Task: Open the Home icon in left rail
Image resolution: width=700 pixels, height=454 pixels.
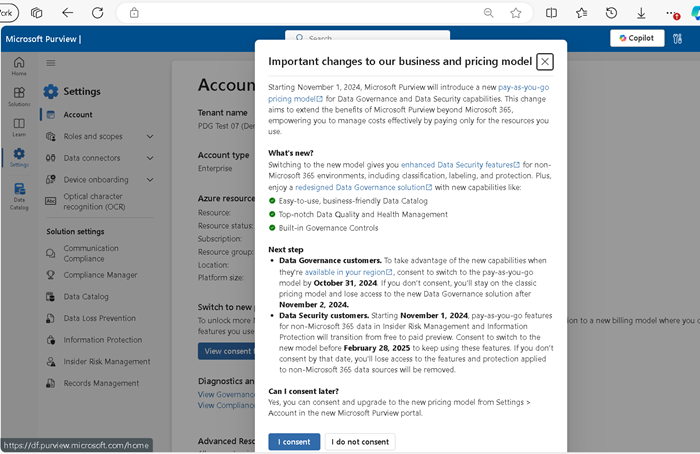Action: [x=19, y=66]
